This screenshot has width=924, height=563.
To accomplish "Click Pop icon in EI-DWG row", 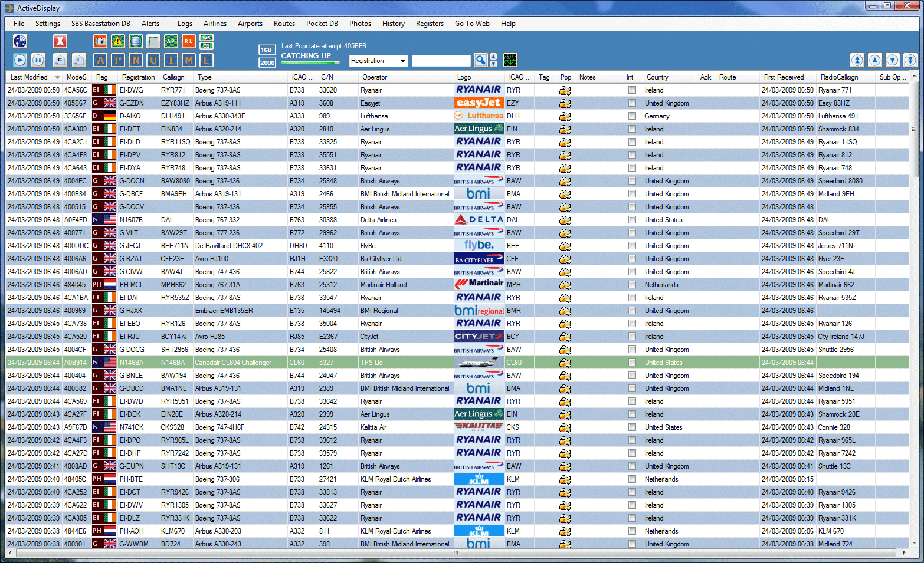I will click(x=565, y=90).
